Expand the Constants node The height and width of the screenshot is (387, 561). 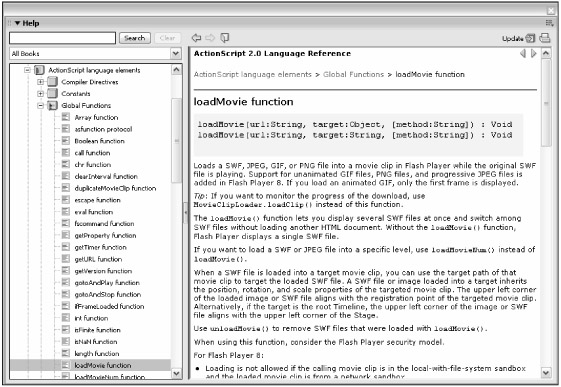pos(40,94)
